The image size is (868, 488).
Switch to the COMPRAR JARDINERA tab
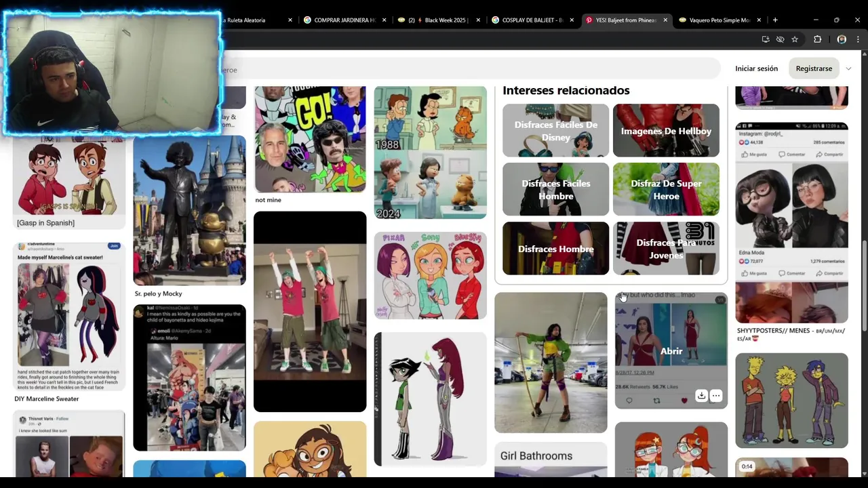point(344,20)
